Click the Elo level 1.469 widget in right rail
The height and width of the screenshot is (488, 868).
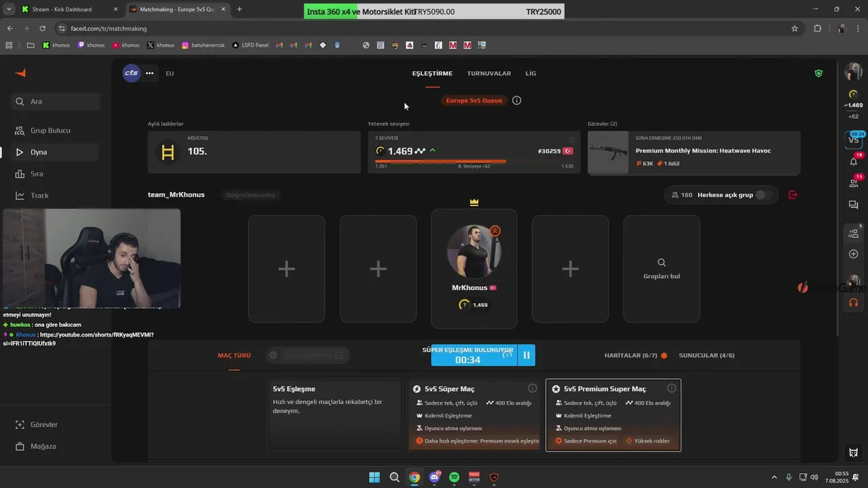click(x=853, y=100)
